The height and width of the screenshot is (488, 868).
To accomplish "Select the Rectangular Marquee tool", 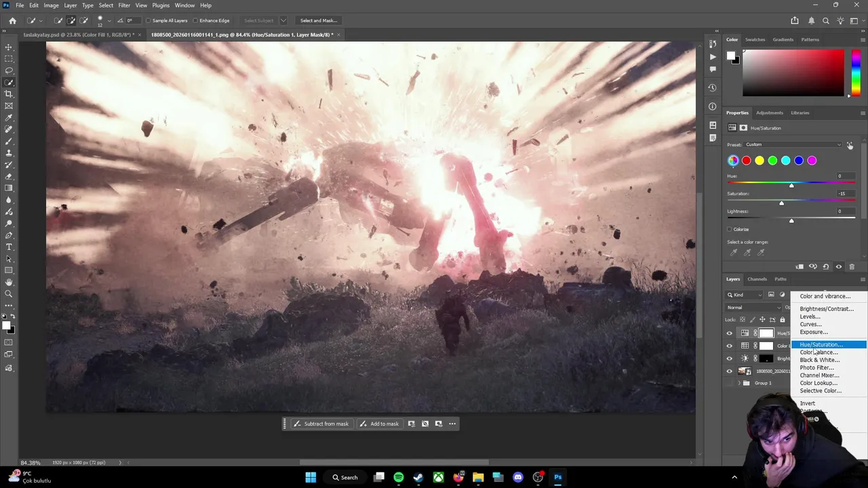I will tap(9, 59).
